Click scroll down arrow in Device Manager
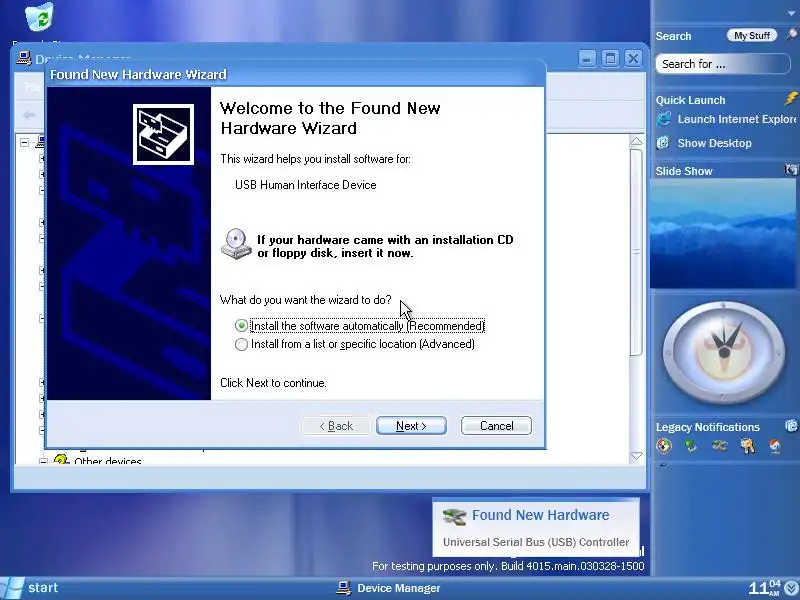The image size is (800, 600). (636, 456)
